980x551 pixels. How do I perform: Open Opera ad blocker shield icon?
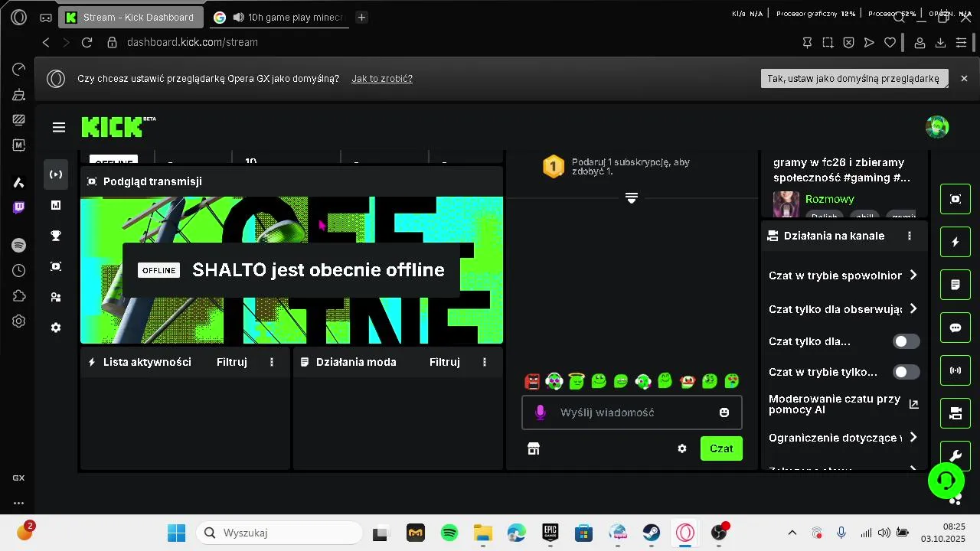(848, 43)
